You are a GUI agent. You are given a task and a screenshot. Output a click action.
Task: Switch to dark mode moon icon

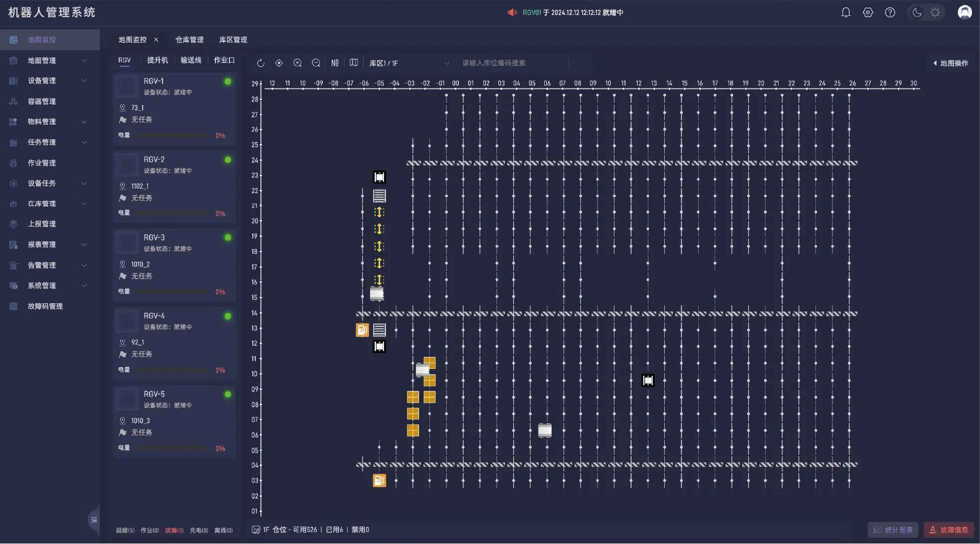[917, 12]
